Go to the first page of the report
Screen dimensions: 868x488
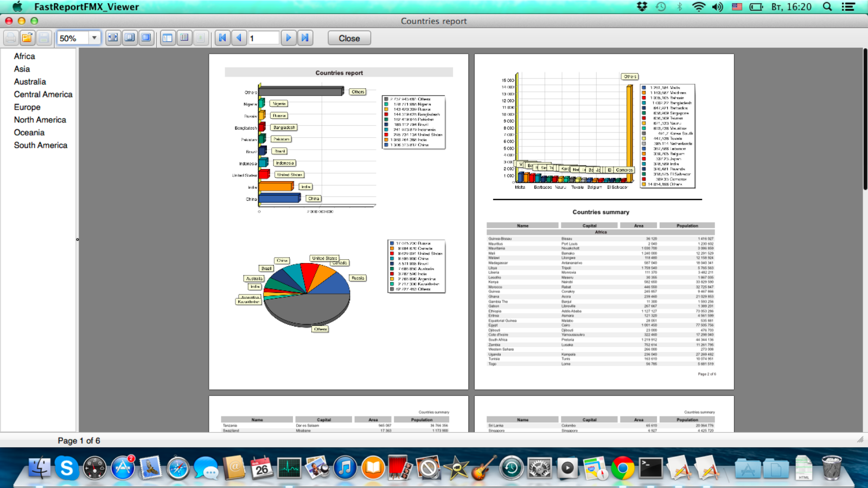[x=222, y=38]
